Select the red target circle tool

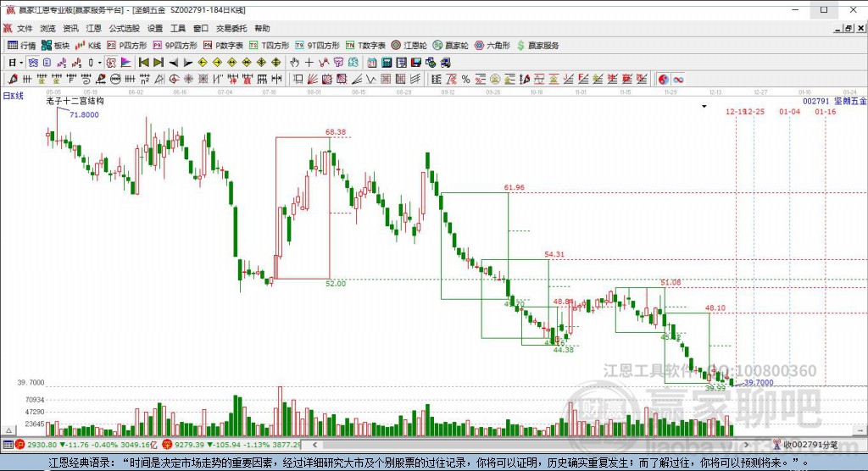174,79
